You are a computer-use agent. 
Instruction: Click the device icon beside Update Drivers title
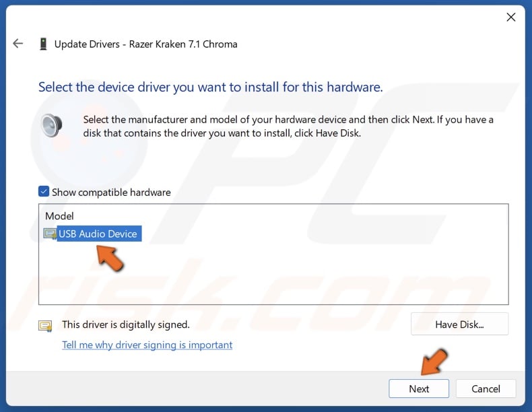(x=43, y=44)
